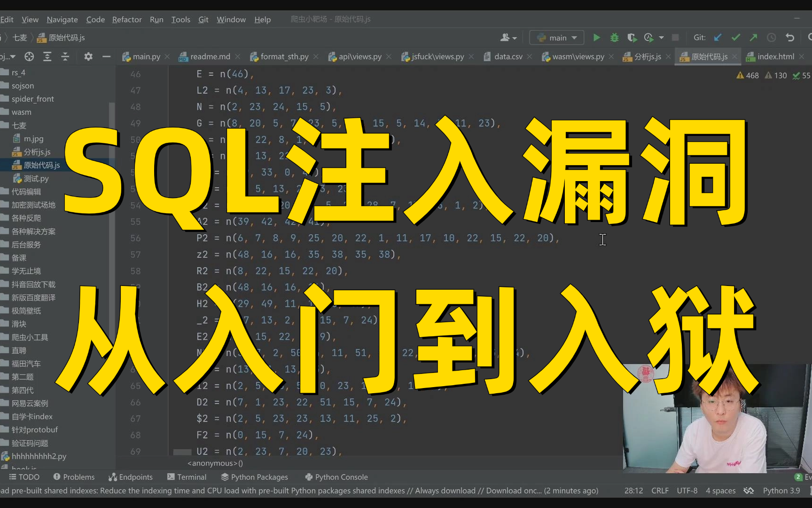Open the Python Console tool window

(336, 477)
